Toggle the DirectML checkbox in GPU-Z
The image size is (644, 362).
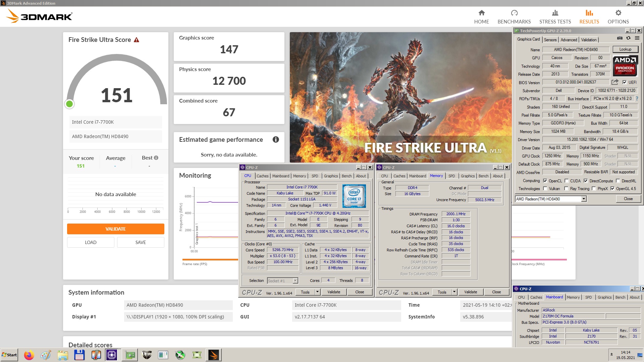click(618, 181)
